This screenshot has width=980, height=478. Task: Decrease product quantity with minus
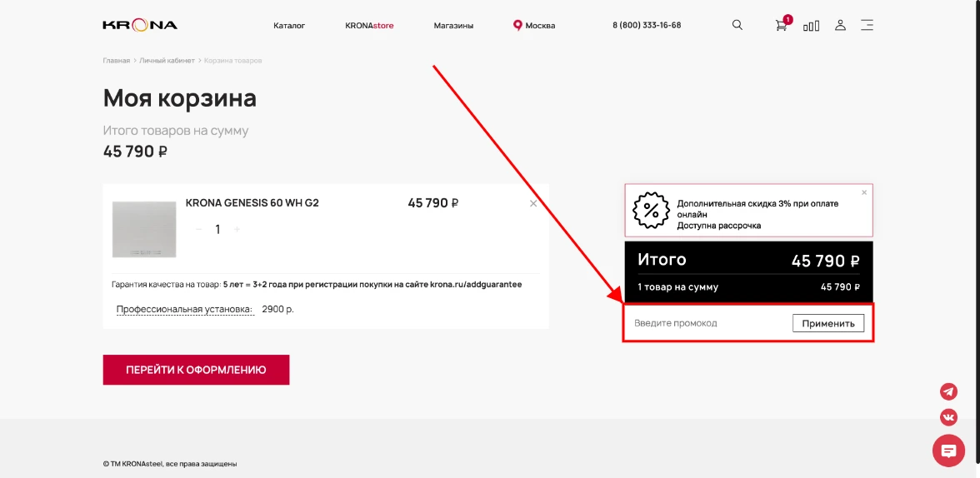coord(198,229)
